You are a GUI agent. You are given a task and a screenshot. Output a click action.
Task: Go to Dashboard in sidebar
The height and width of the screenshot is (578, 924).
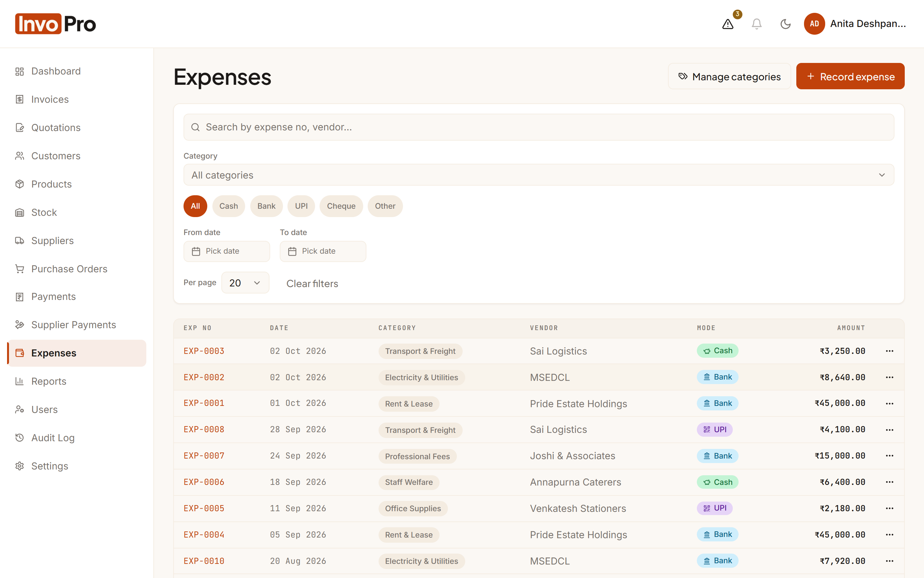click(77, 71)
